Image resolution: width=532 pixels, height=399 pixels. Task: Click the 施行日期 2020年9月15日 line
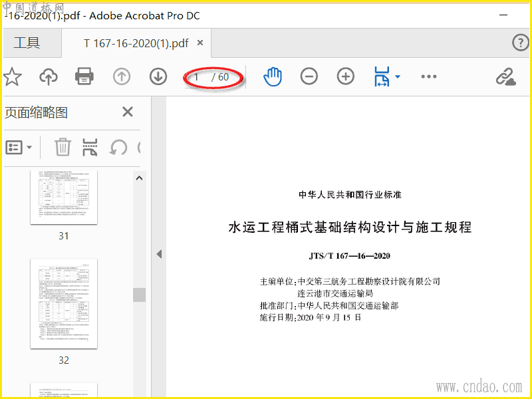[311, 318]
